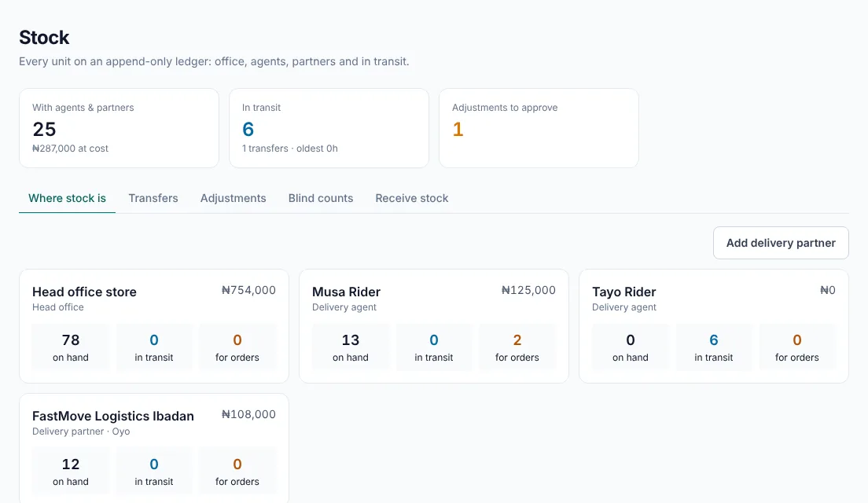Click the Add delivery partner button
The image size is (868, 503).
781,243
